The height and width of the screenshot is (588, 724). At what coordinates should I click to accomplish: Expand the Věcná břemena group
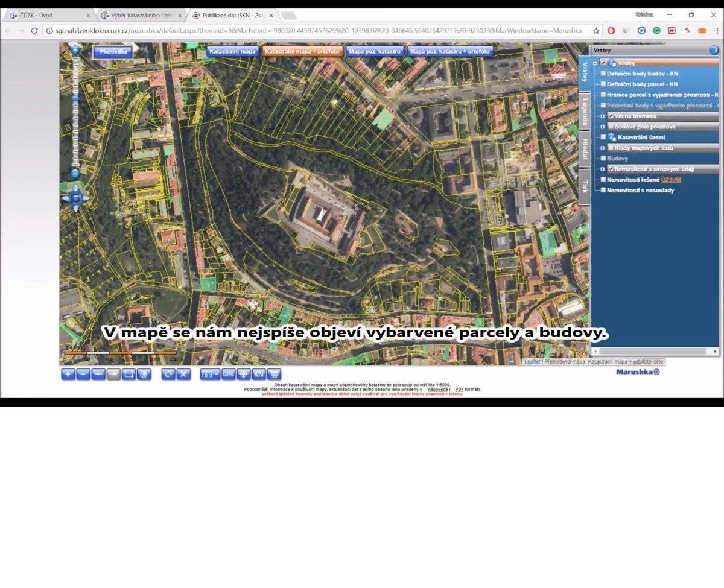(x=603, y=116)
